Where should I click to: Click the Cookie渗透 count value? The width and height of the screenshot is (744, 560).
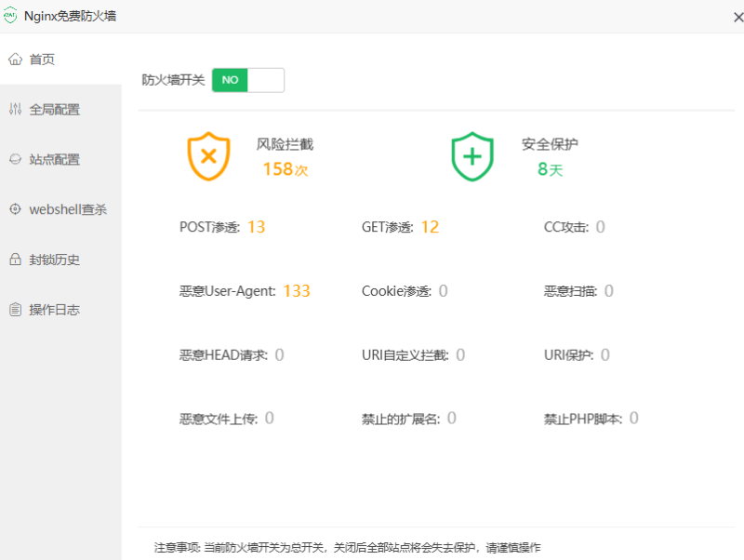pos(444,291)
